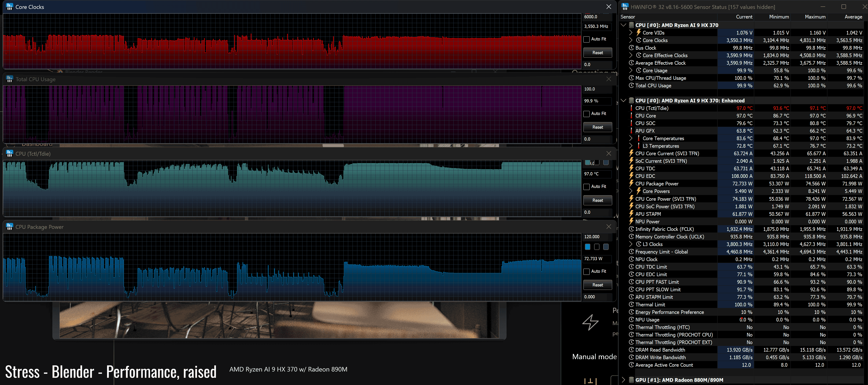
Task: Click the bright blue color swatch in Package Power graph
Action: pos(588,247)
